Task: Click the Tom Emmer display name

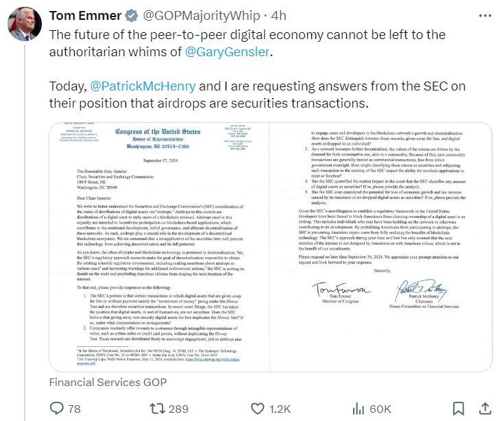Action: coord(85,14)
